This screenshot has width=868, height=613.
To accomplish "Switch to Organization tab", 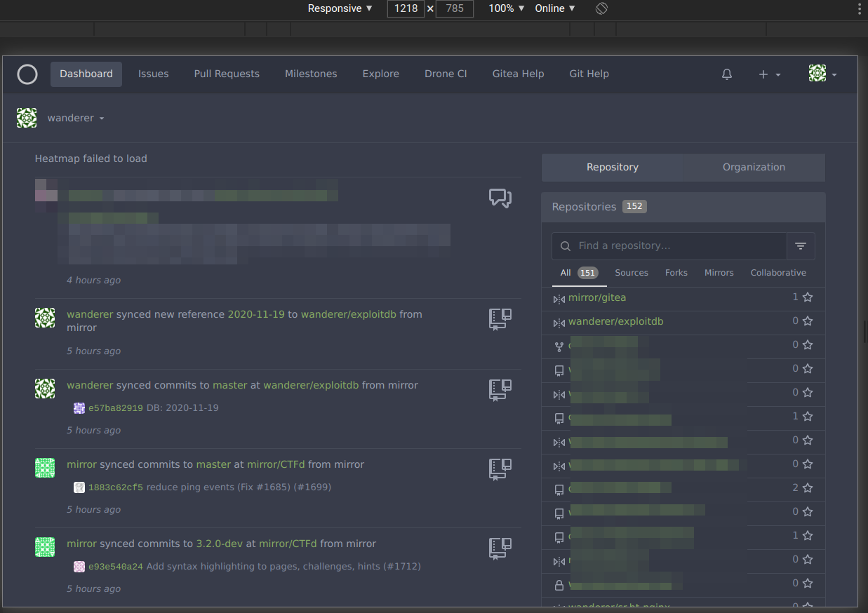I will point(754,168).
